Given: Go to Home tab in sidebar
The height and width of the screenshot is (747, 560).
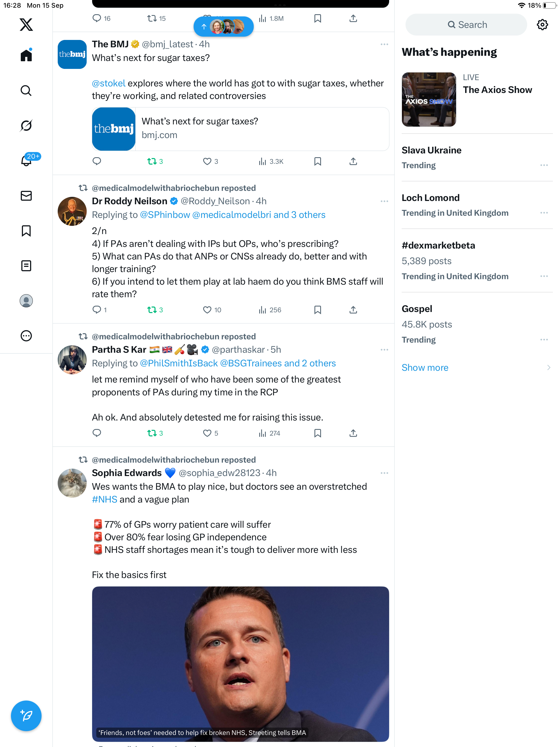Looking at the screenshot, I should point(26,56).
